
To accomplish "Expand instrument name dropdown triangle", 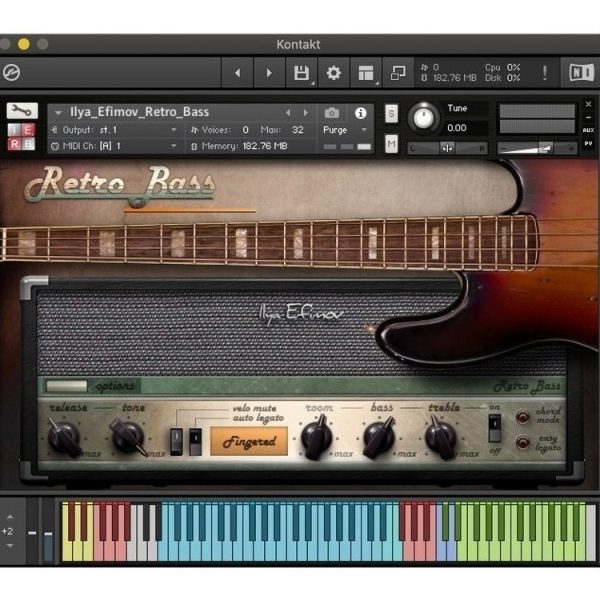I will click(x=58, y=113).
